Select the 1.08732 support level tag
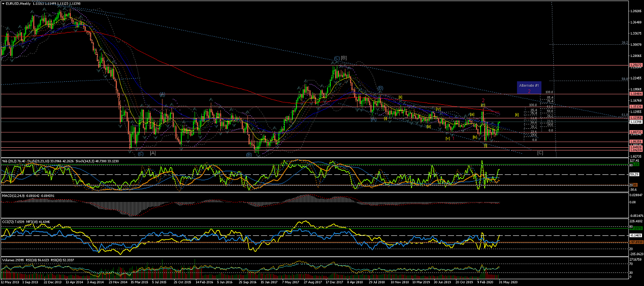The width and height of the screenshot is (644, 286). [x=635, y=132]
